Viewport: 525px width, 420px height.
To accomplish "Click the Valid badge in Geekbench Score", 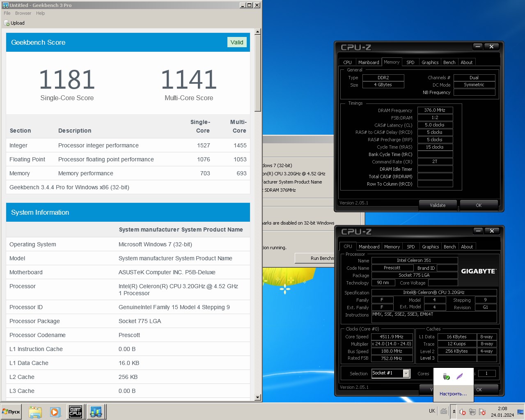I will coord(237,42).
